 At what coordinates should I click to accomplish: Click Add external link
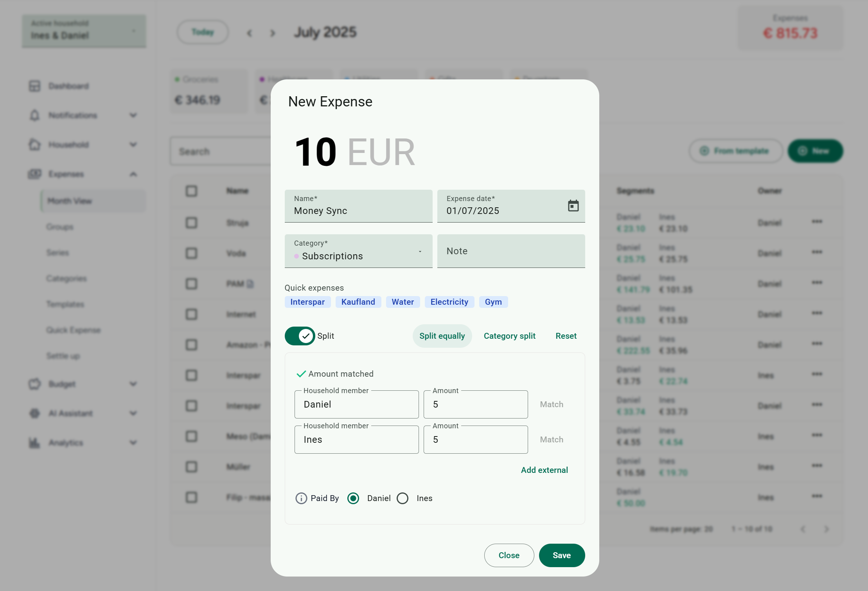pos(544,470)
